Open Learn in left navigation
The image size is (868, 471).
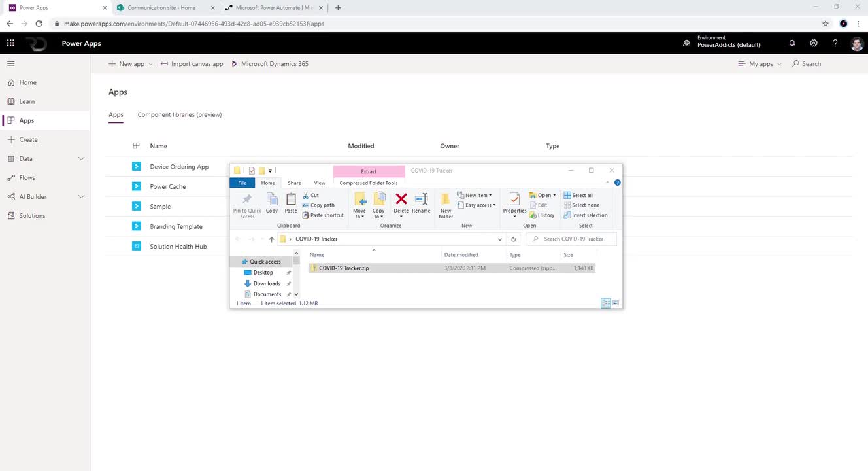[x=27, y=101]
